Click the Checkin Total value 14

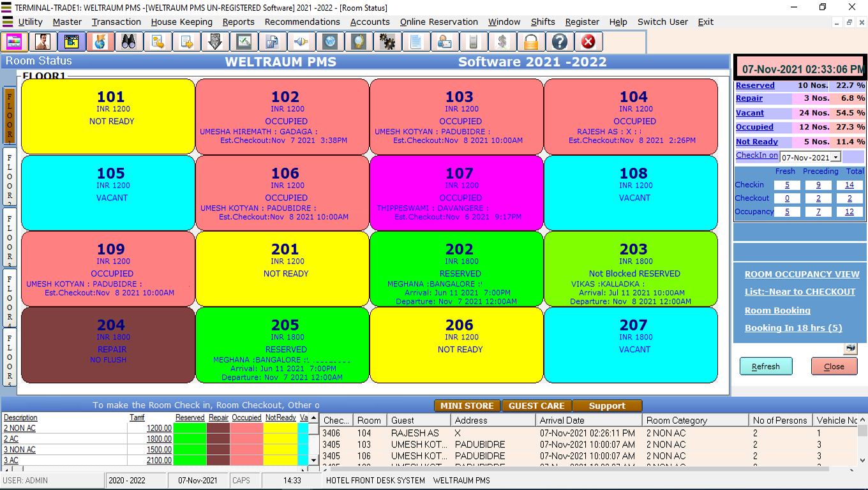pyautogui.click(x=849, y=185)
